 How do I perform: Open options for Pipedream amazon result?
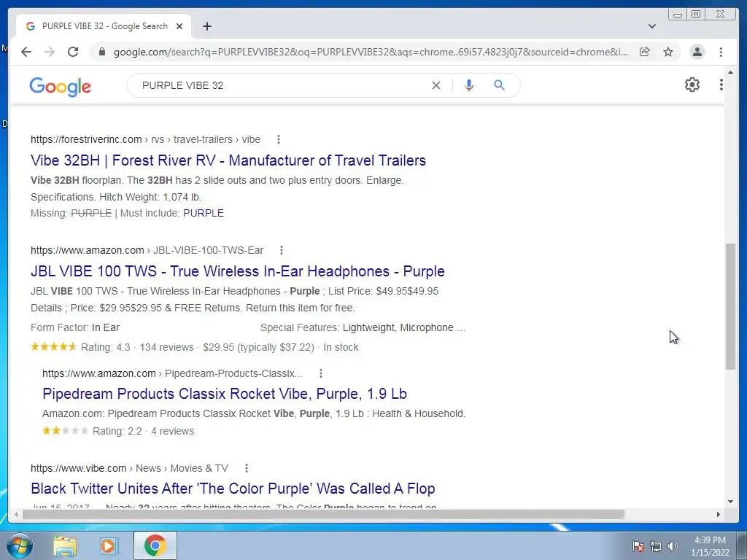tap(321, 373)
